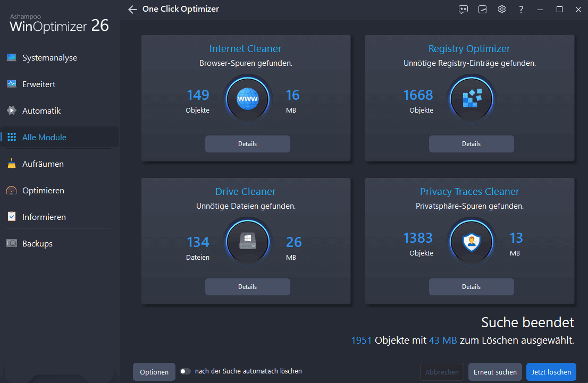Open Systemanalyse in the sidebar

49,58
